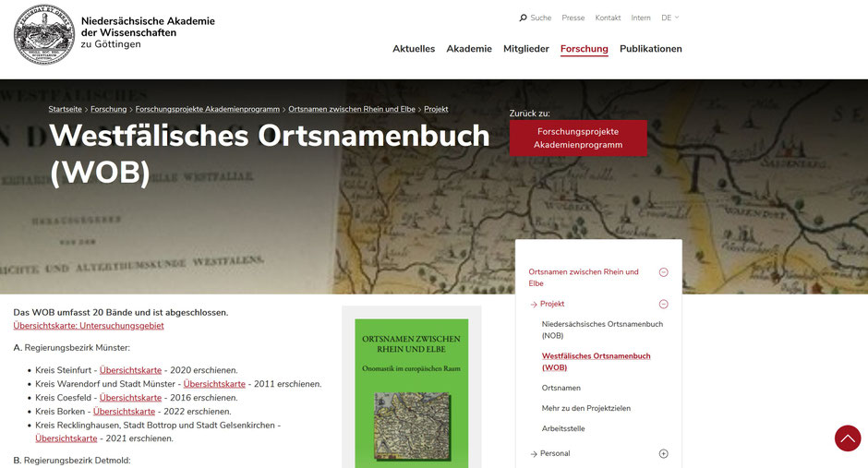The image size is (868, 468).
Task: Click 'Forschungsprojekte Akademienprogramm' red button
Action: coord(578,138)
